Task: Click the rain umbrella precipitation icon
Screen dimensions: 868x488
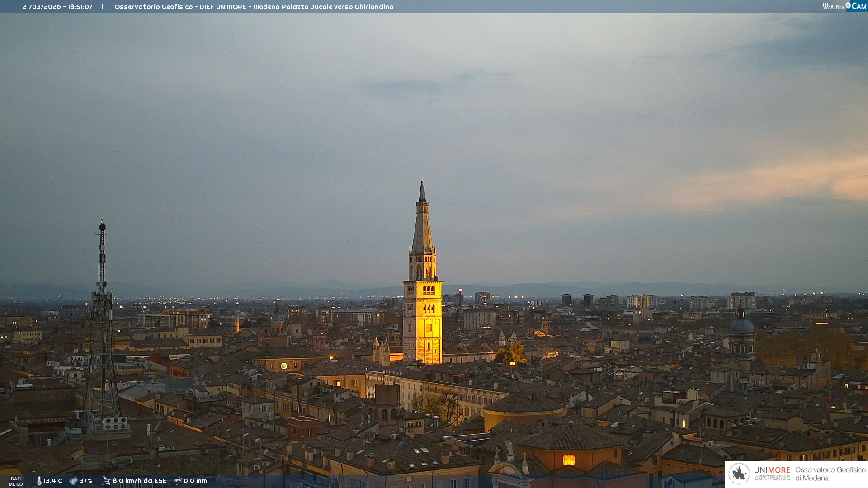Action: [x=178, y=481]
